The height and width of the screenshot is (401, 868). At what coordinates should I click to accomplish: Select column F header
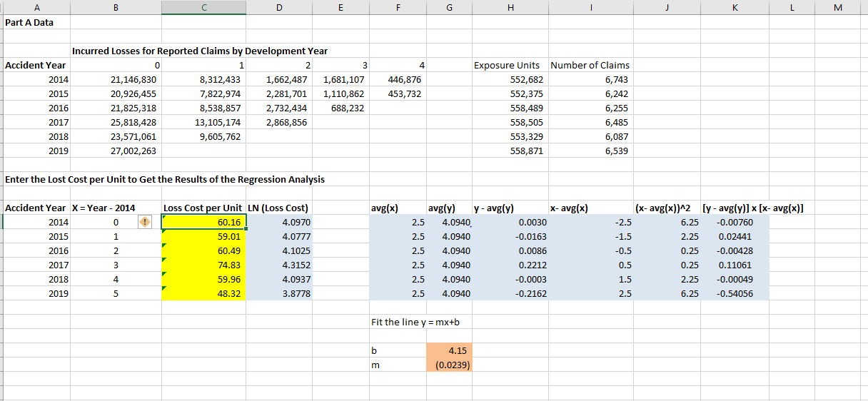[396, 7]
